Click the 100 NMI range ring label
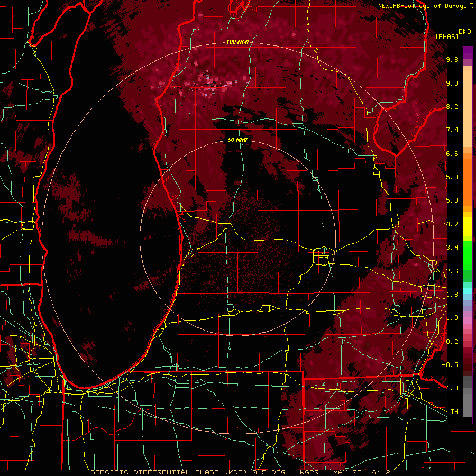 click(237, 42)
